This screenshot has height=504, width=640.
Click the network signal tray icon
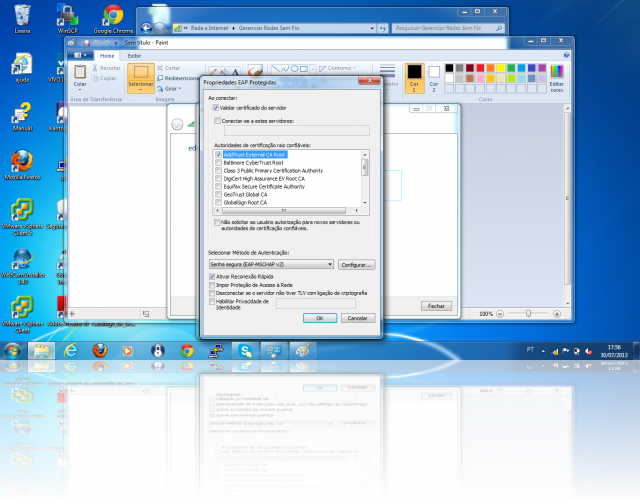coord(555,351)
